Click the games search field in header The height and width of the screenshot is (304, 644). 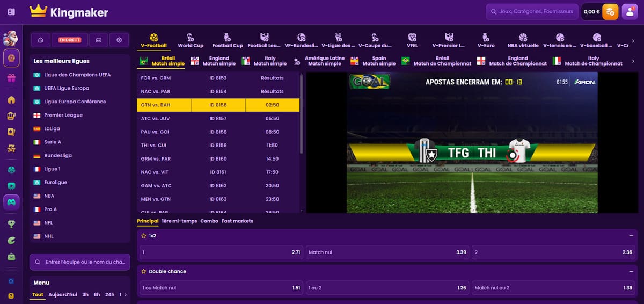531,11
